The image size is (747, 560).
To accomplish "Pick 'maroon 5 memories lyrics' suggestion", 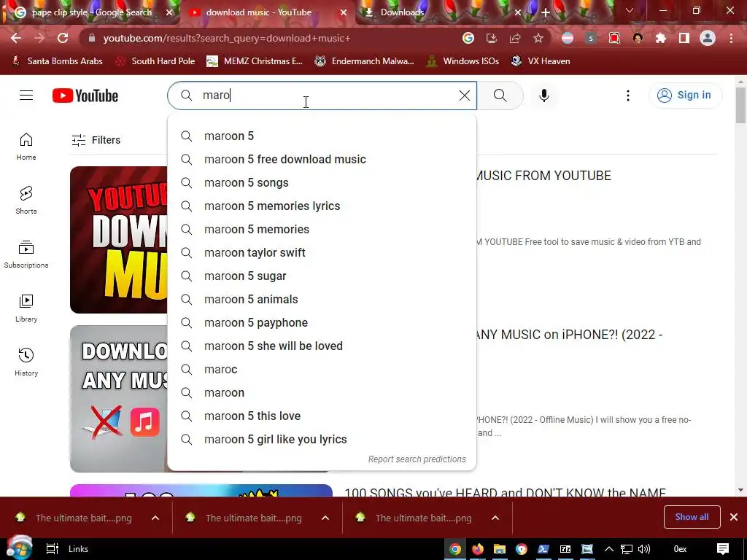I will click(x=322, y=206).
